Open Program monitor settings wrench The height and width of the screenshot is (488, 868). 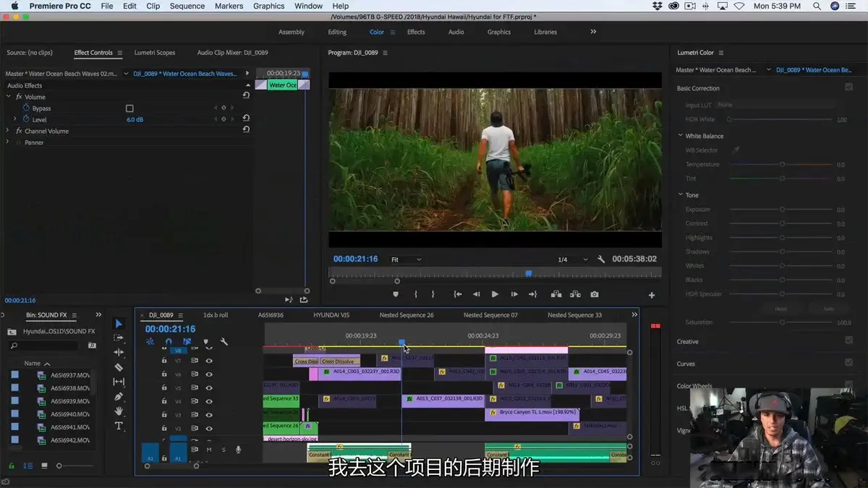click(601, 259)
